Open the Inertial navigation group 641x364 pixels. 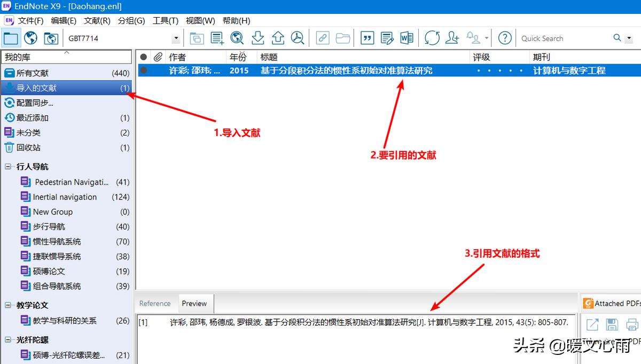(64, 196)
